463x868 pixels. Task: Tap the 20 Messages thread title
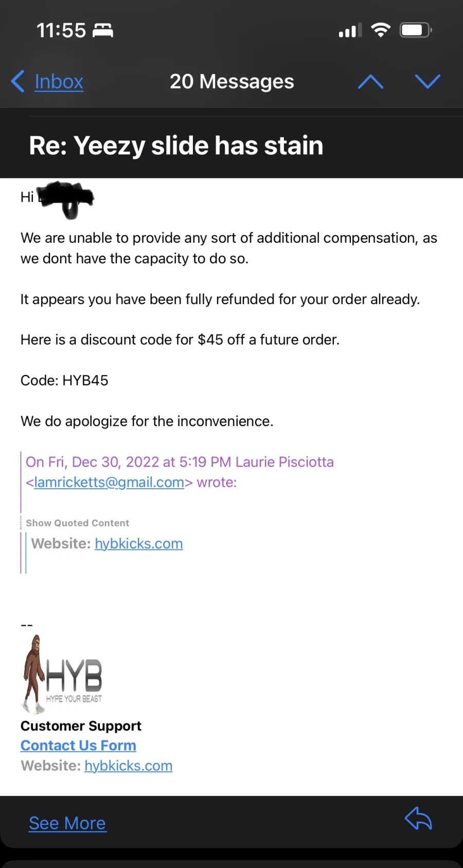pos(232,81)
